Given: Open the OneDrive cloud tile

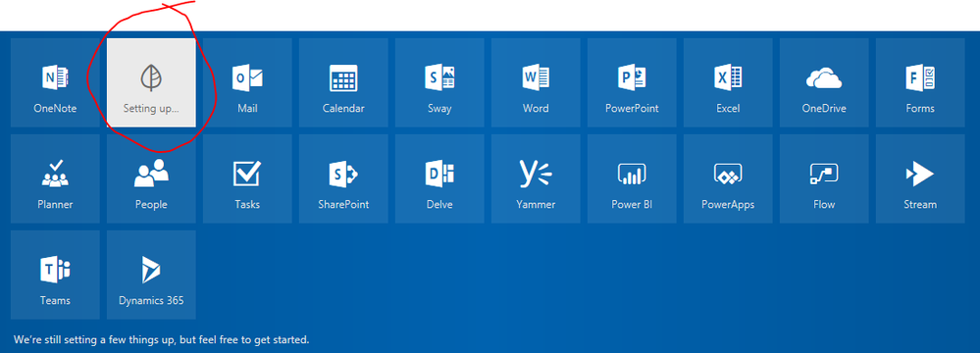Looking at the screenshot, I should (x=824, y=82).
